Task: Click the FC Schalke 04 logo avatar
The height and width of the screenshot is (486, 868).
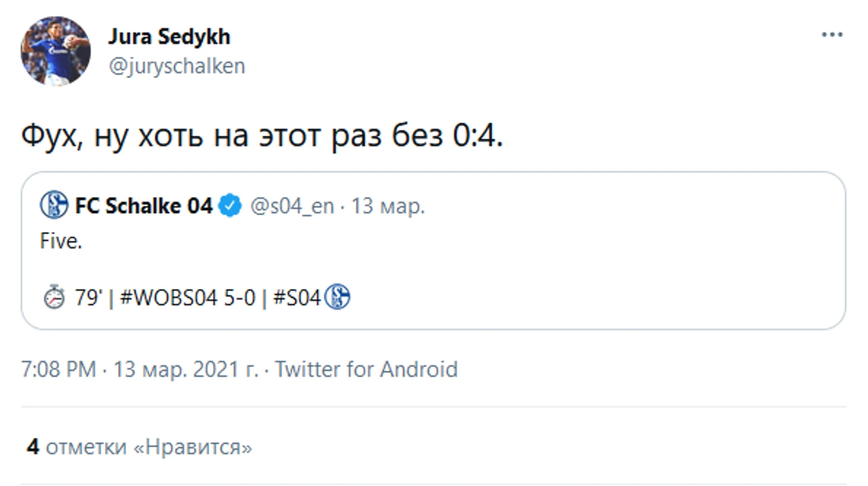Action: 54,205
